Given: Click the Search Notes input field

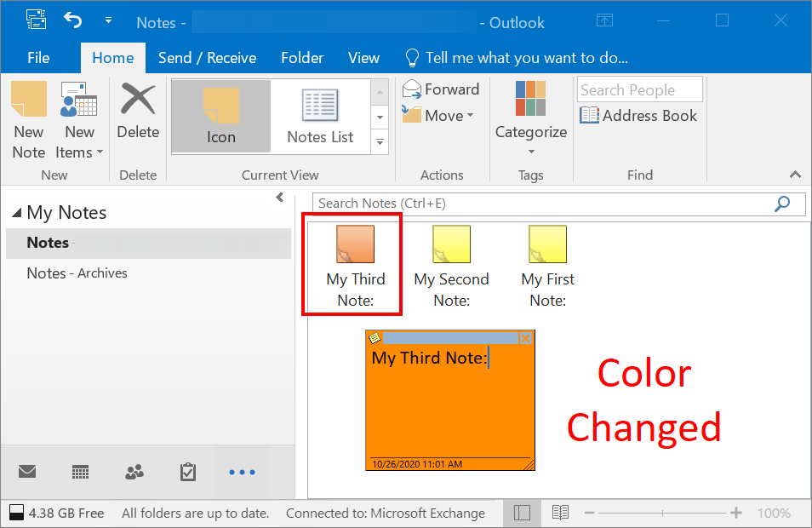Looking at the screenshot, I should tap(541, 204).
